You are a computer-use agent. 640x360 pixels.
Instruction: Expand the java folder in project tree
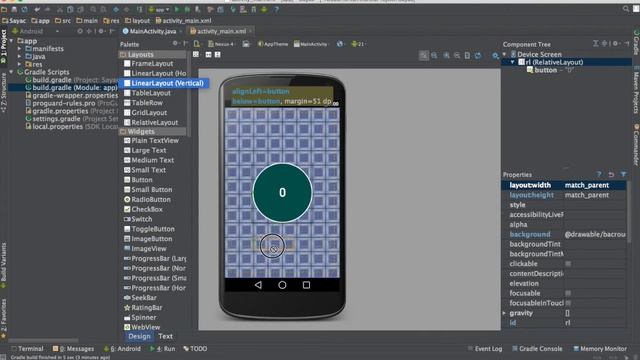tap(19, 56)
